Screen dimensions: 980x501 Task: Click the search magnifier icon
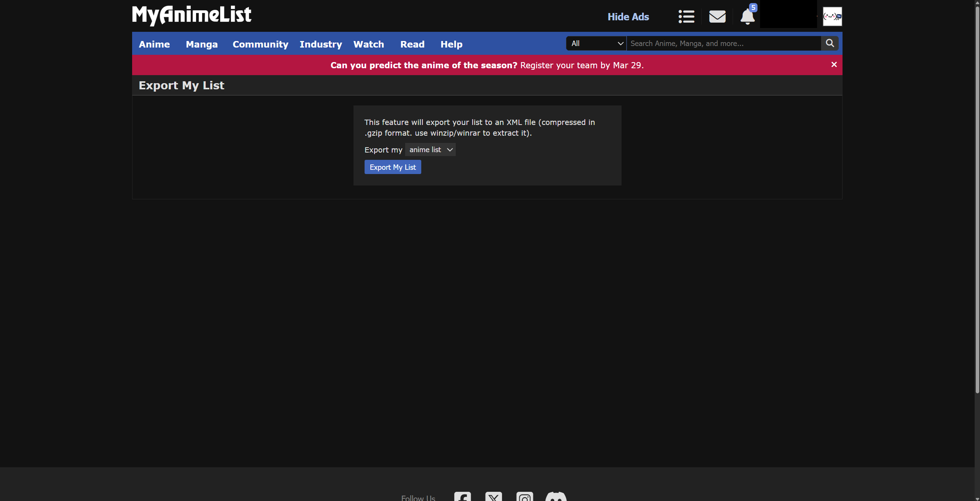[x=829, y=43]
